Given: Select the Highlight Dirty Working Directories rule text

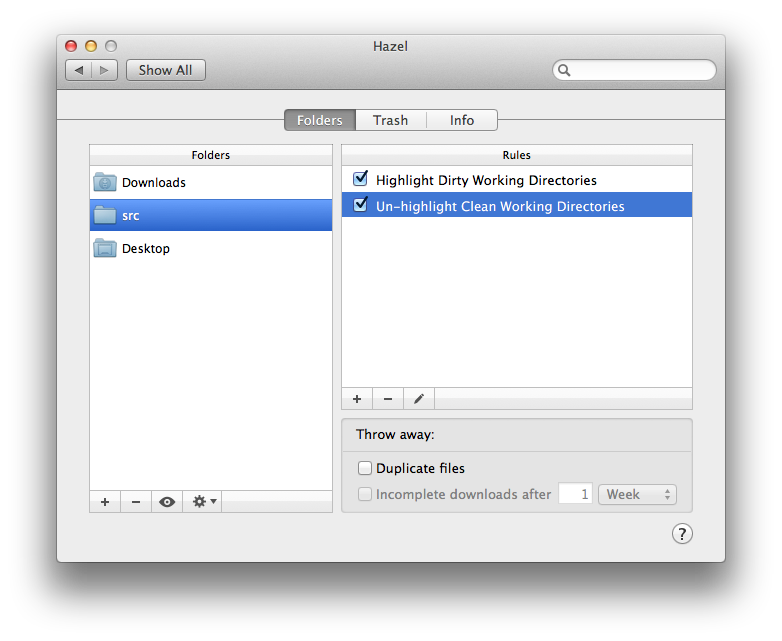Looking at the screenshot, I should [x=486, y=180].
